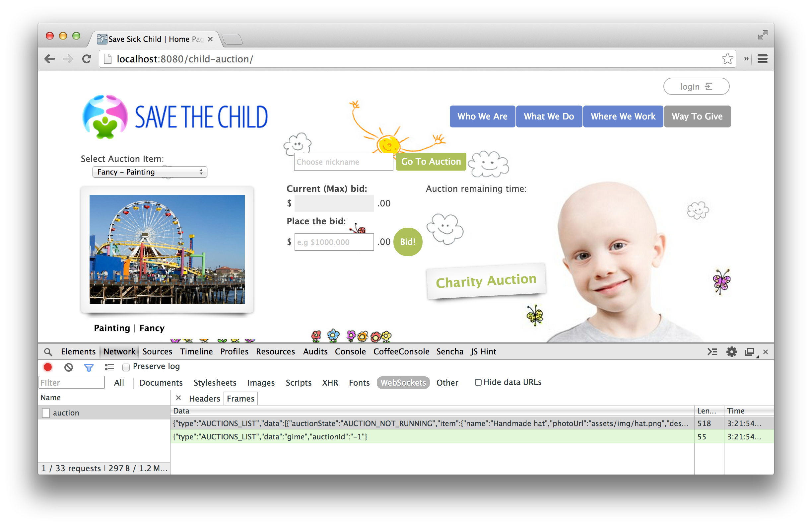The width and height of the screenshot is (812, 527).
Task: Toggle the filter funnel icon
Action: point(89,367)
